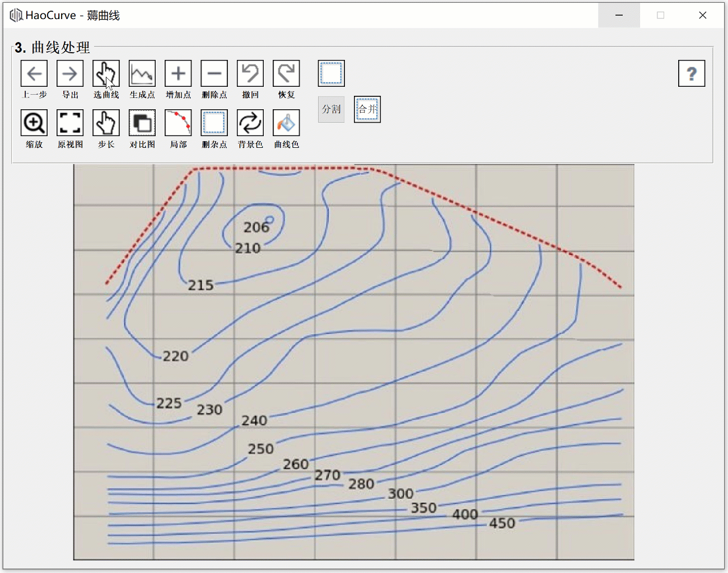Screen dimensions: 728x573
Task: Click the 增加点 plus icon
Action: [x=178, y=73]
